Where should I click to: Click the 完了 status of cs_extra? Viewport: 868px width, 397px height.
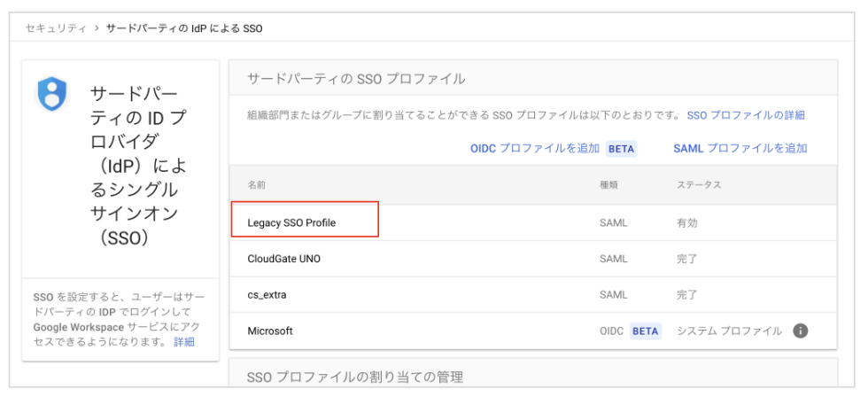pos(687,295)
